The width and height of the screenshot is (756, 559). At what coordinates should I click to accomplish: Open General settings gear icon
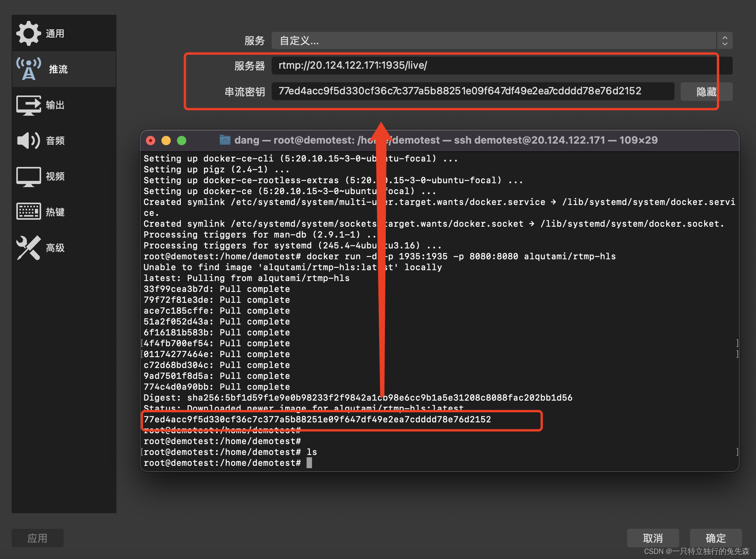28,33
